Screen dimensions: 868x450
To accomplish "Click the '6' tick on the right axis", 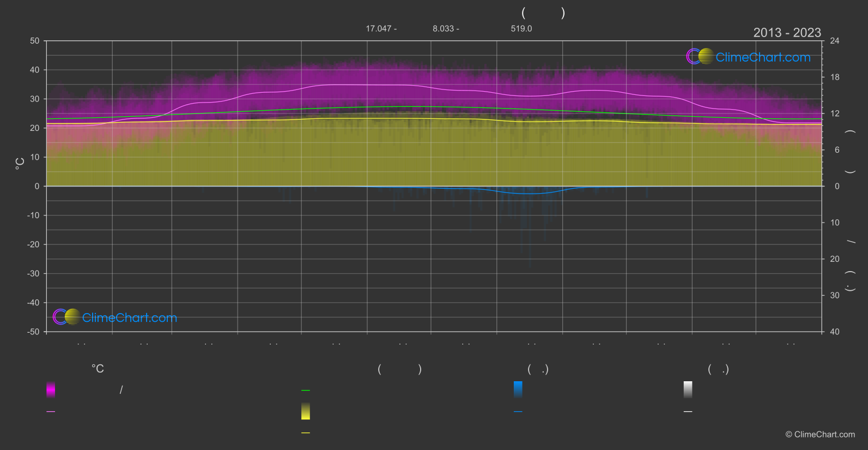I will pyautogui.click(x=837, y=150).
